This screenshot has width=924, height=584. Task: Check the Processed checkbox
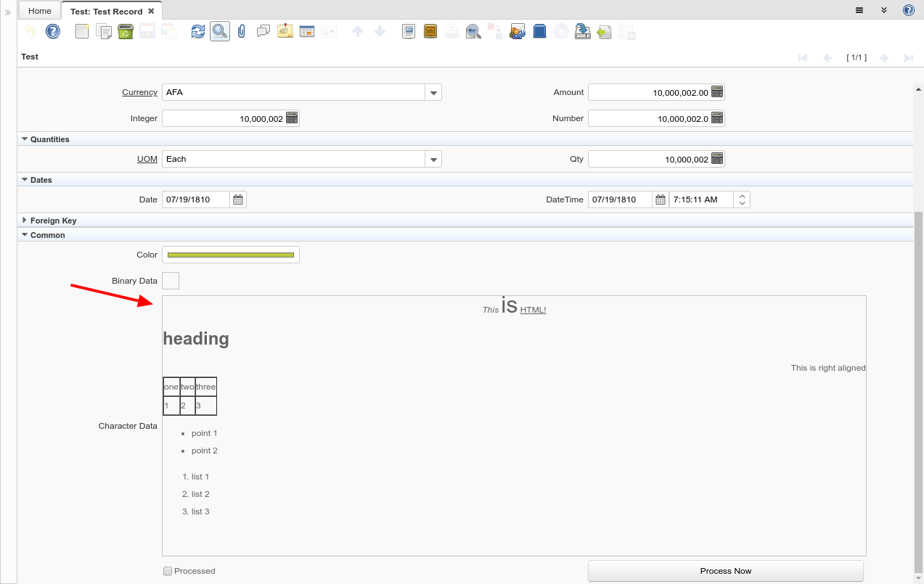click(x=168, y=571)
